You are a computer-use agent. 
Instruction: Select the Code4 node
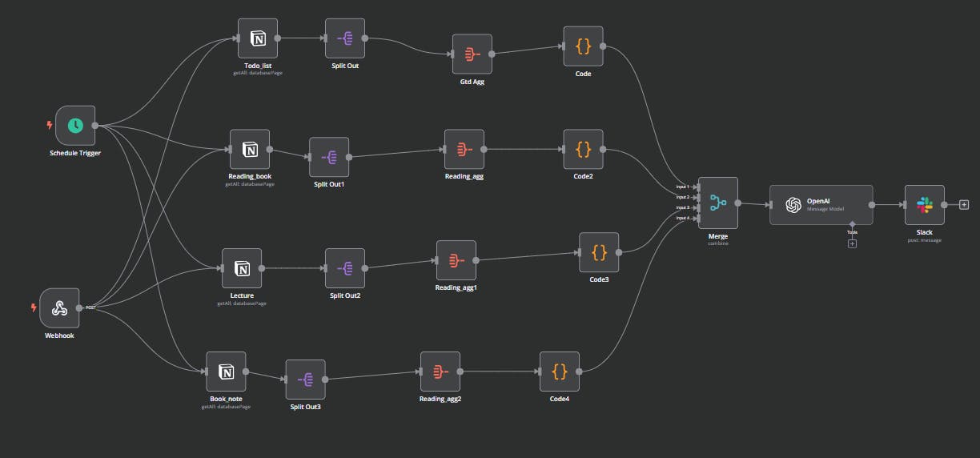(560, 372)
